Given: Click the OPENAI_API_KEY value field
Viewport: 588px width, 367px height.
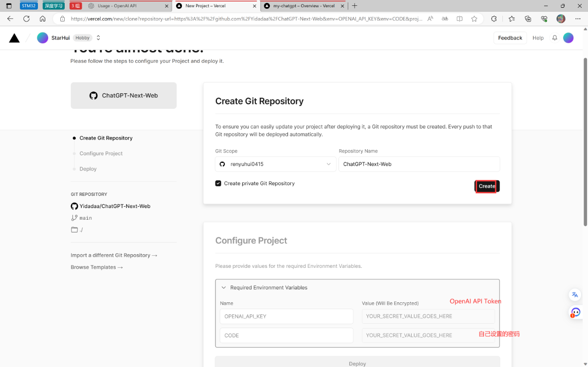Looking at the screenshot, I should [428, 316].
